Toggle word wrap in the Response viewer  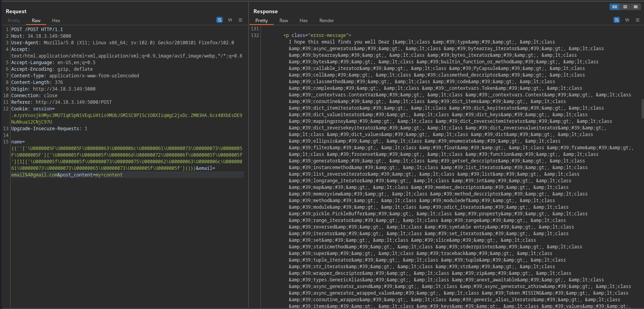point(616,20)
